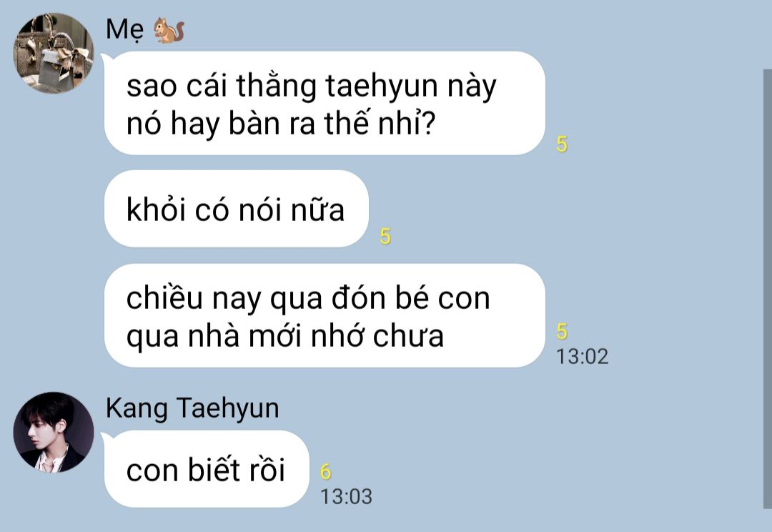The width and height of the screenshot is (772, 532).
Task: Click the read count 6 above 13:03
Action: 325,471
